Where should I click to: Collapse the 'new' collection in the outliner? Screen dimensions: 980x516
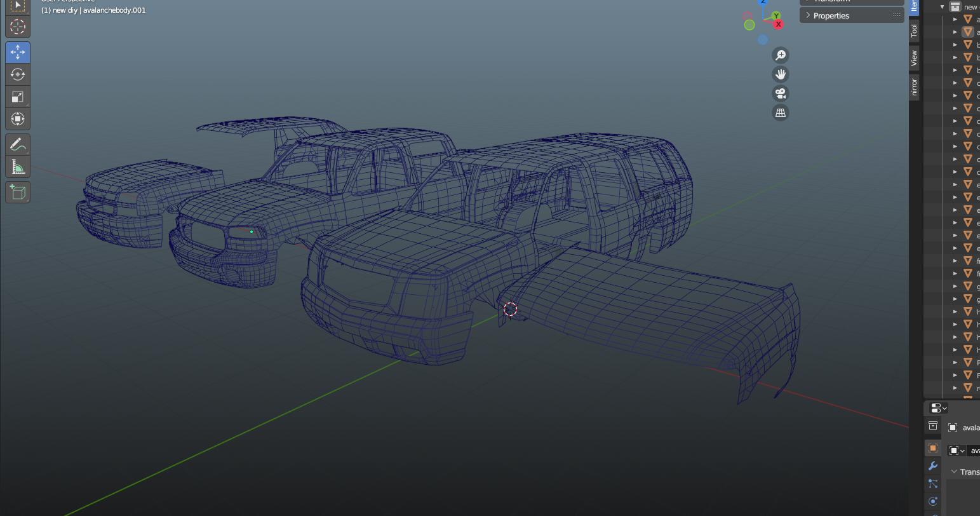click(x=943, y=7)
